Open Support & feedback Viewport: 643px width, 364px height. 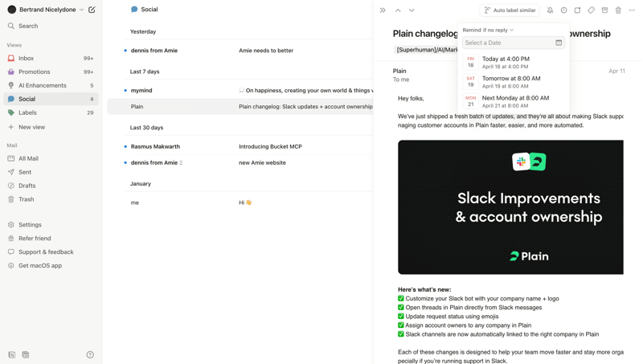tap(51, 252)
